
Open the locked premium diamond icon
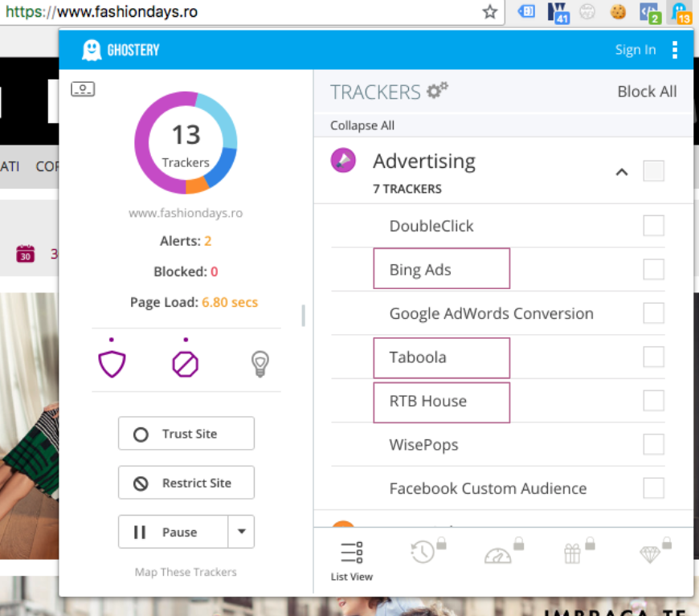(655, 551)
